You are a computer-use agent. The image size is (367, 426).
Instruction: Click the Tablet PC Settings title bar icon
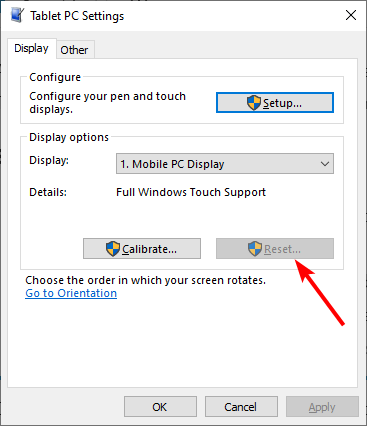[x=17, y=15]
